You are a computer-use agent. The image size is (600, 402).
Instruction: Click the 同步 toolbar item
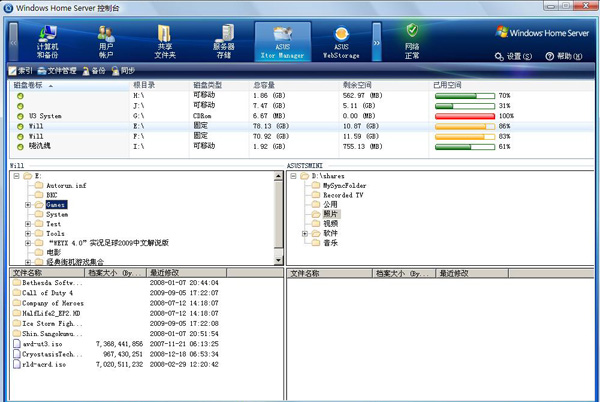(123, 71)
